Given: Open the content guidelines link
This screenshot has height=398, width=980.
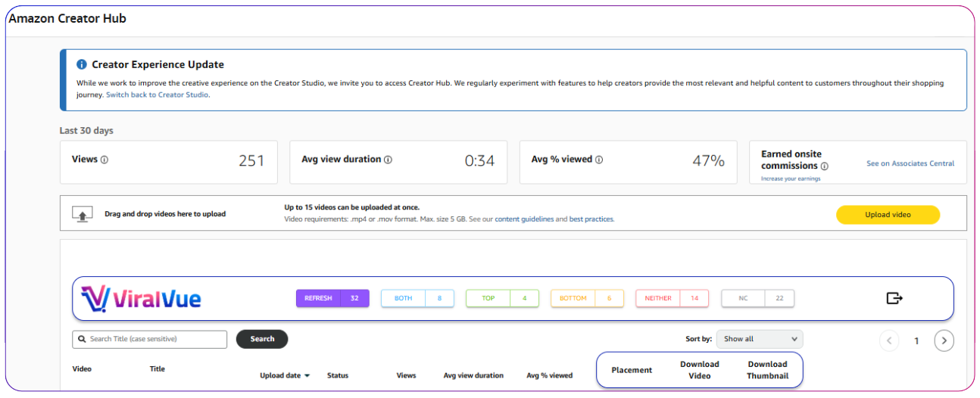Looking at the screenshot, I should (524, 219).
